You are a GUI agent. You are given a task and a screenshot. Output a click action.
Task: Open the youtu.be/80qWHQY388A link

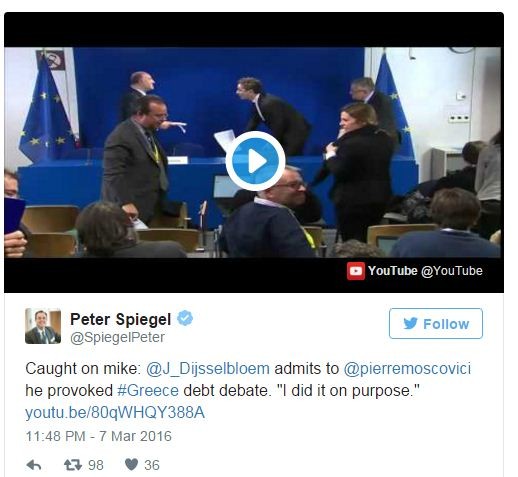coord(115,412)
